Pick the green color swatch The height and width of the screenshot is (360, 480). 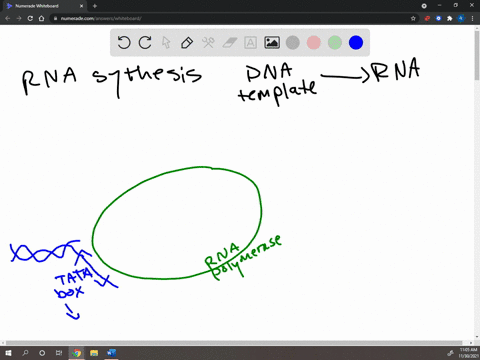[335, 43]
